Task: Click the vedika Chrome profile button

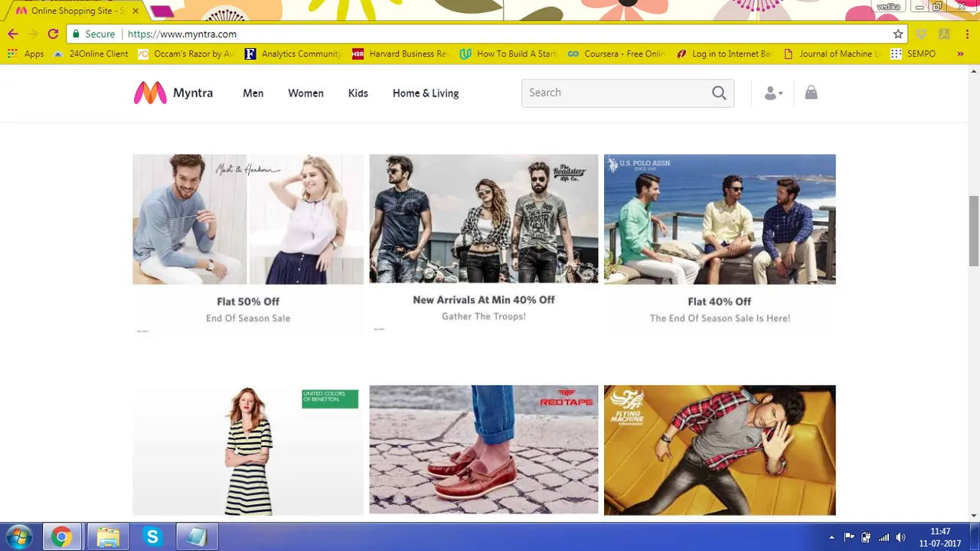Action: click(x=888, y=6)
